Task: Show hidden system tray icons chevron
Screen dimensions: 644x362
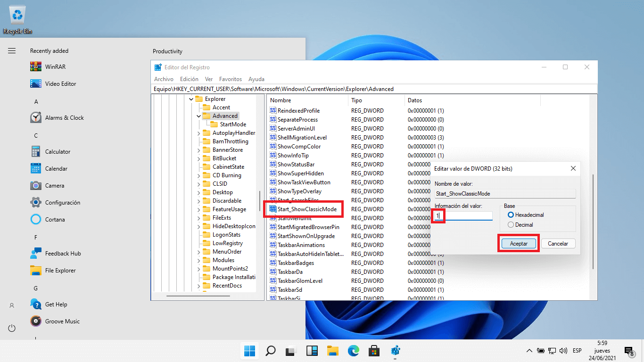Action: coord(529,351)
